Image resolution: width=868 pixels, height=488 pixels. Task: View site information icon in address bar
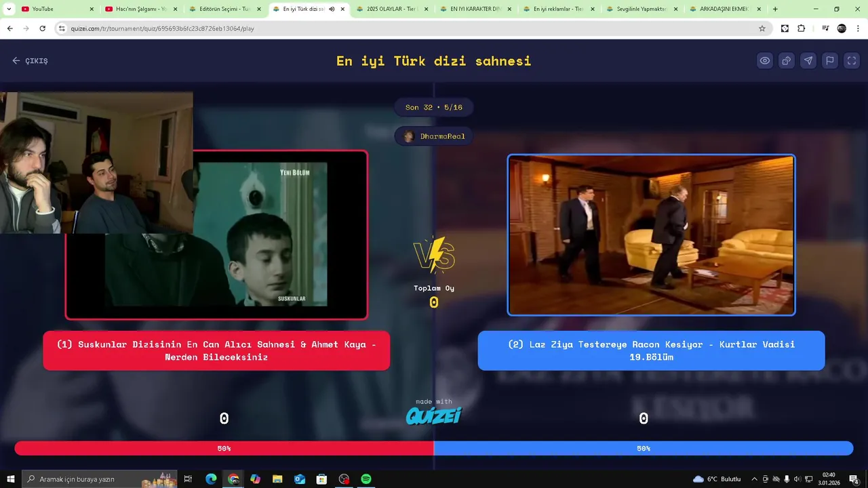coord(62,28)
